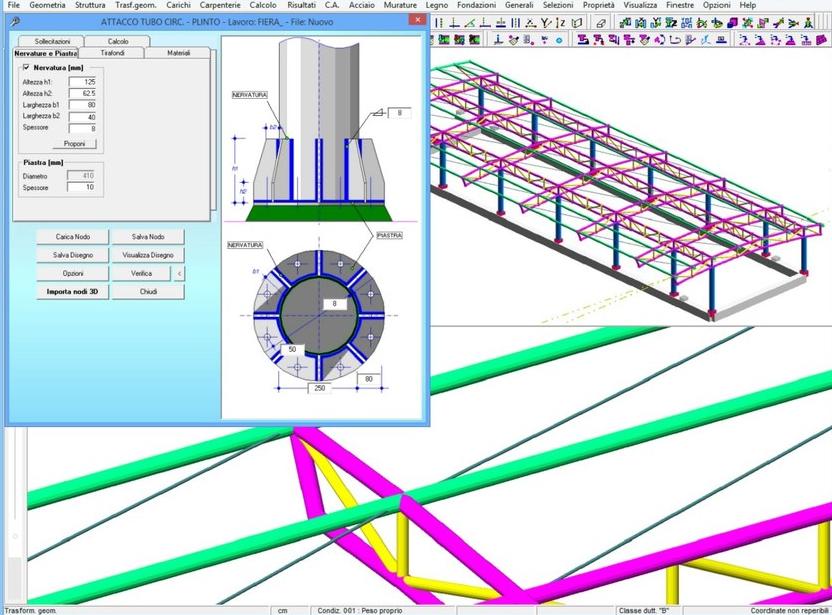Toggle the Nervatura [mm] checkbox
The width and height of the screenshot is (832, 615).
26,67
